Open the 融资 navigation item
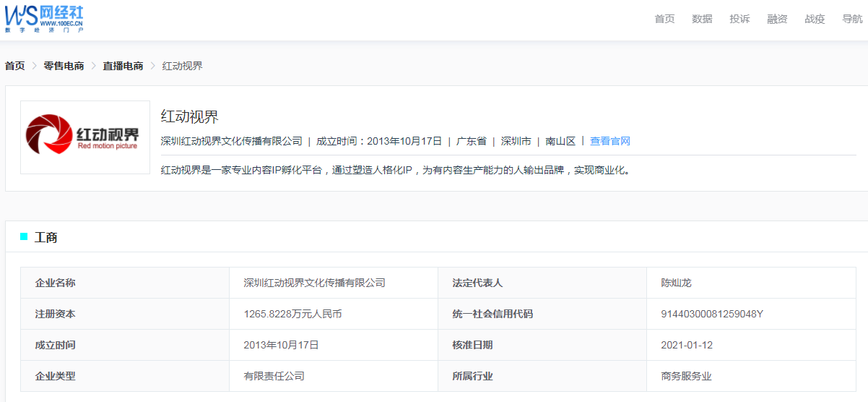 [x=777, y=19]
